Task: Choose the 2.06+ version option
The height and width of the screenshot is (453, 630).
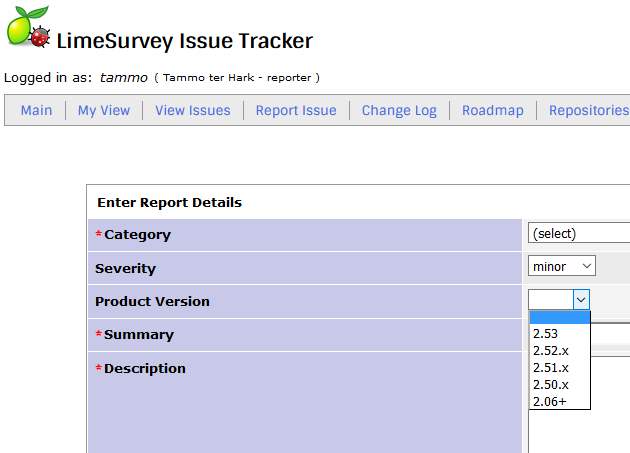Action: [549, 401]
